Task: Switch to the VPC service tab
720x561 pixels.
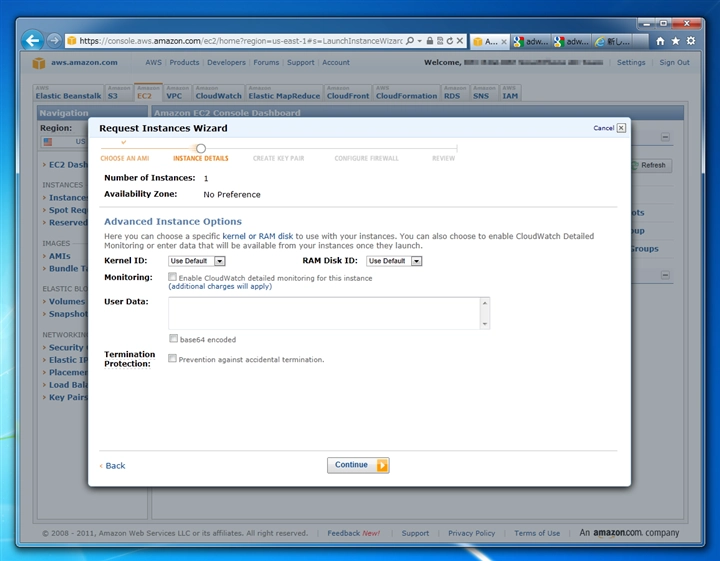Action: 177,93
